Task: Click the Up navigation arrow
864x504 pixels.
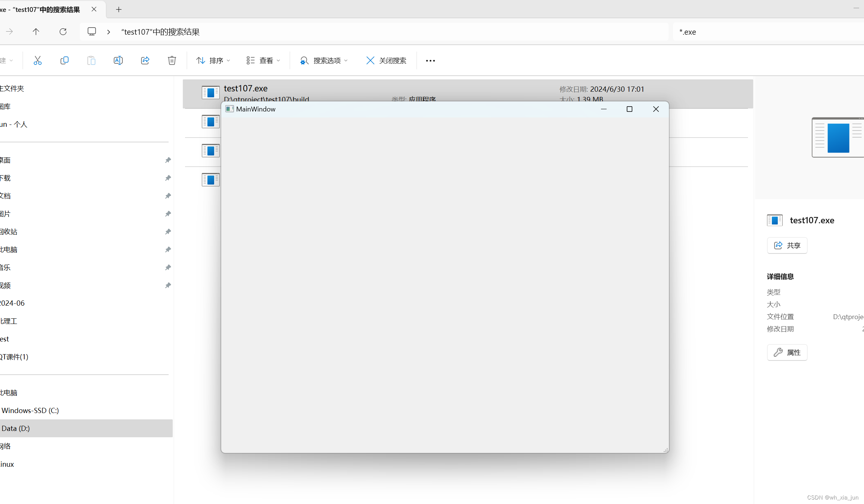Action: point(36,32)
